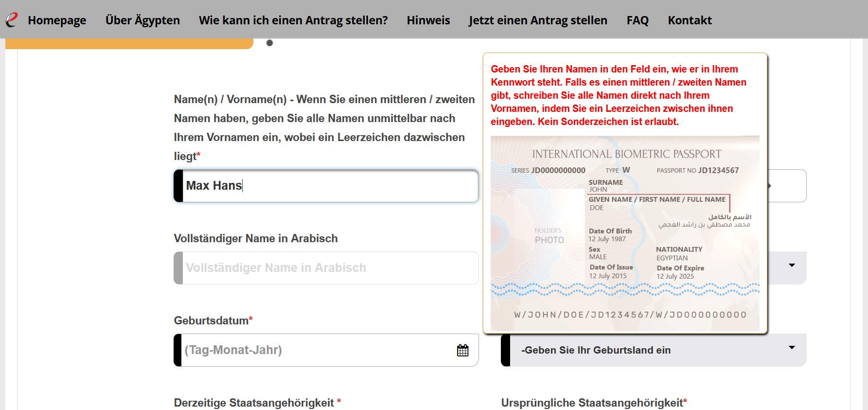This screenshot has width=868, height=410.
Task: Click the red site logo icon
Action: (x=11, y=19)
